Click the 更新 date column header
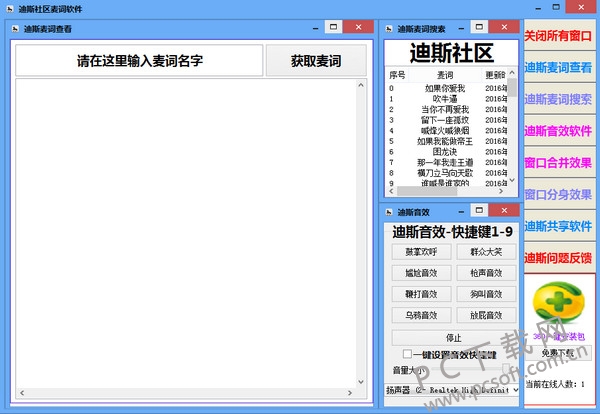This screenshot has width=600, height=414. coord(495,75)
